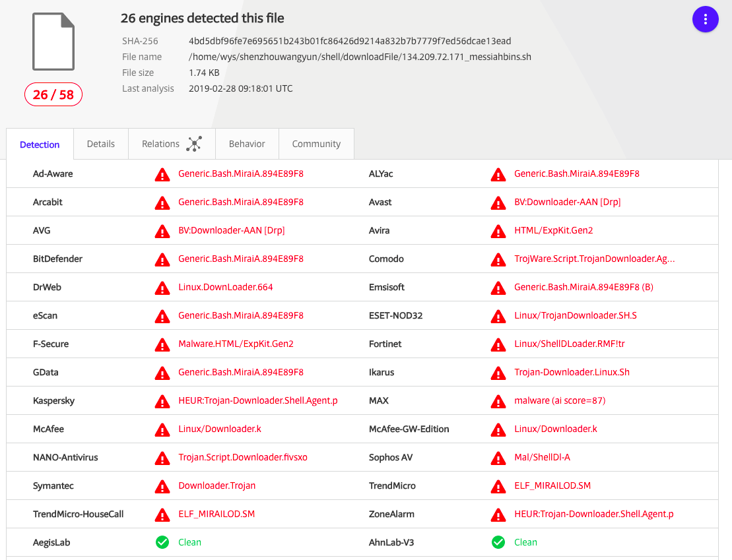
Task: Click the heading '26 engines detected this file'
Action: point(202,18)
